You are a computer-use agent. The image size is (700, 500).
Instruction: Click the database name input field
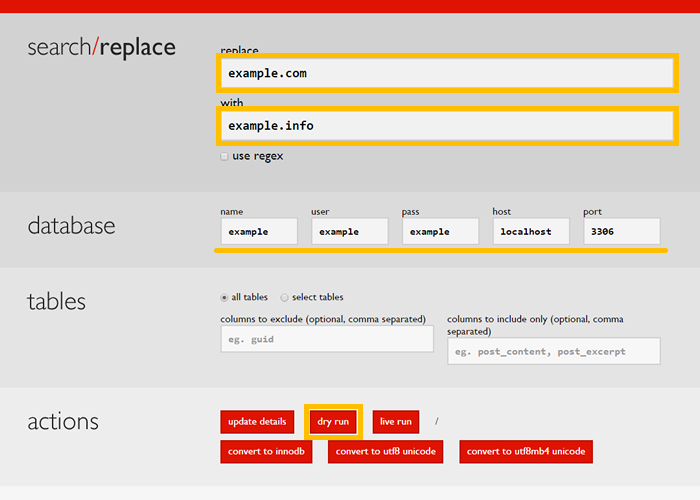tap(259, 231)
